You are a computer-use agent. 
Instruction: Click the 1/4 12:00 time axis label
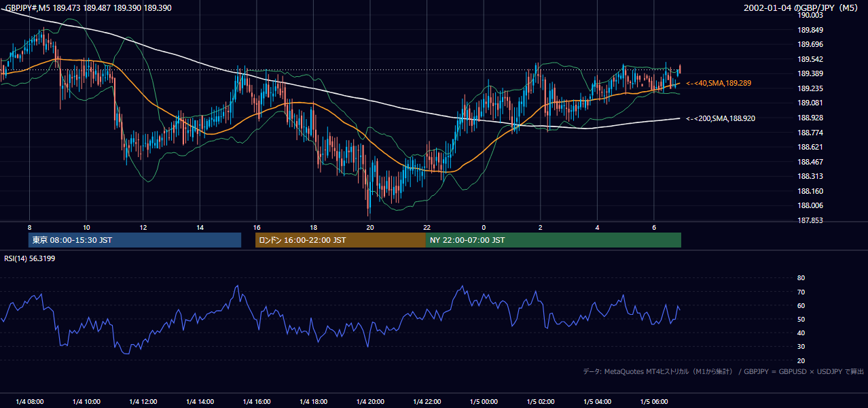[143, 402]
